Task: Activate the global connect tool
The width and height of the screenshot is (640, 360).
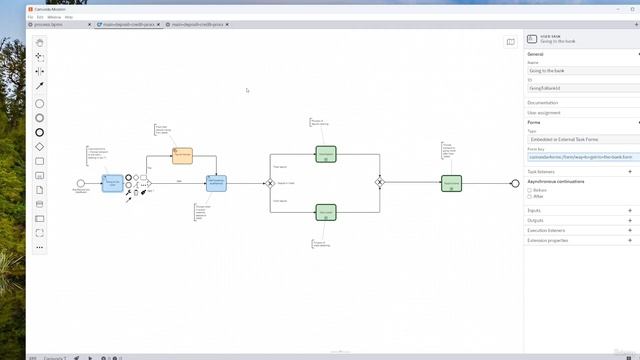Action: coord(40,86)
